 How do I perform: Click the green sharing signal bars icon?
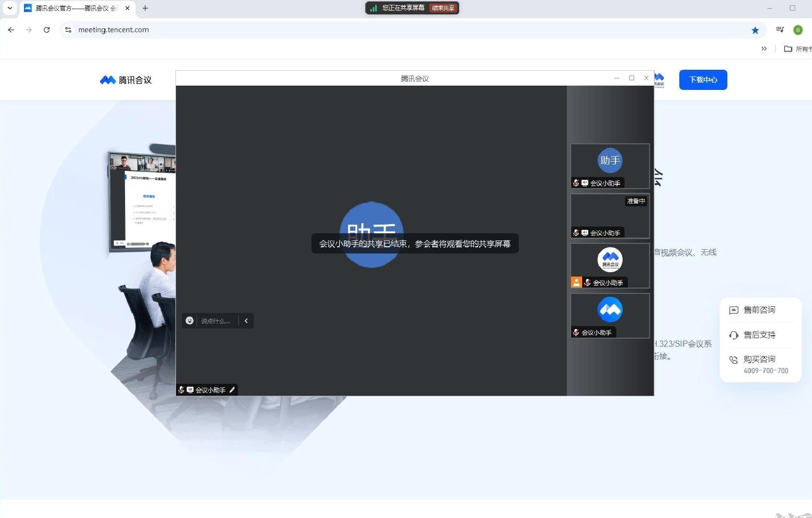coord(374,8)
